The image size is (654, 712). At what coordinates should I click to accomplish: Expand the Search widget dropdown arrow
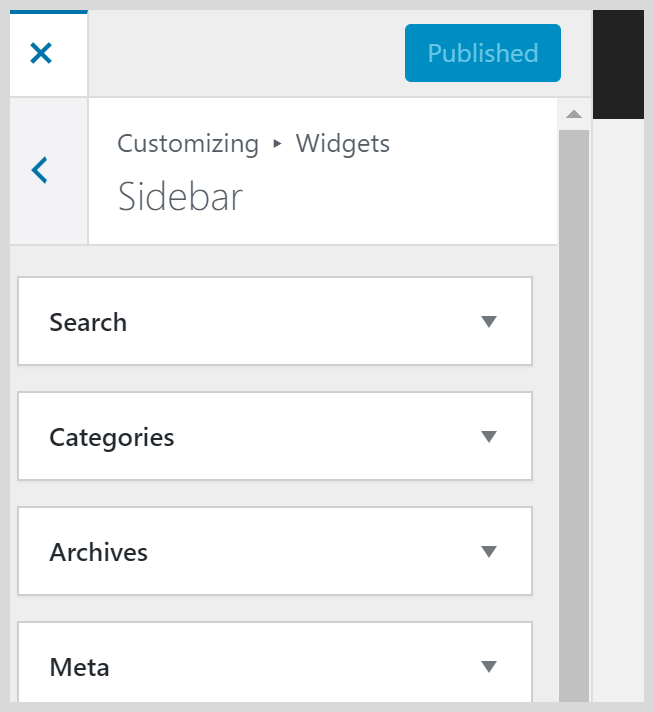pyautogui.click(x=489, y=322)
